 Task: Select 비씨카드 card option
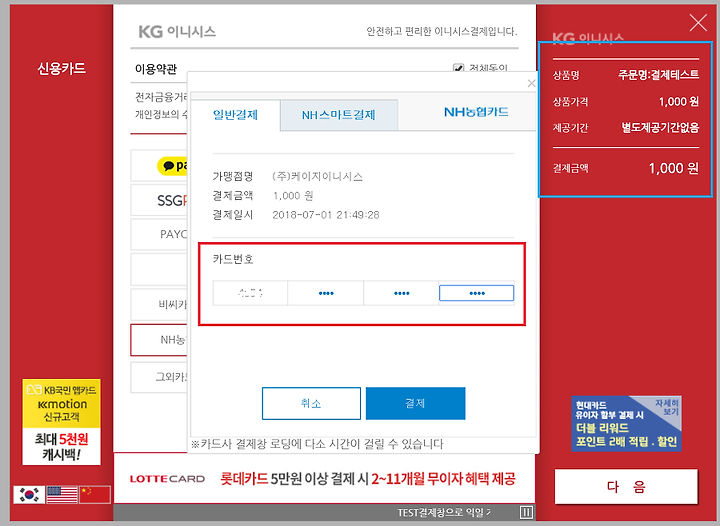[x=159, y=304]
